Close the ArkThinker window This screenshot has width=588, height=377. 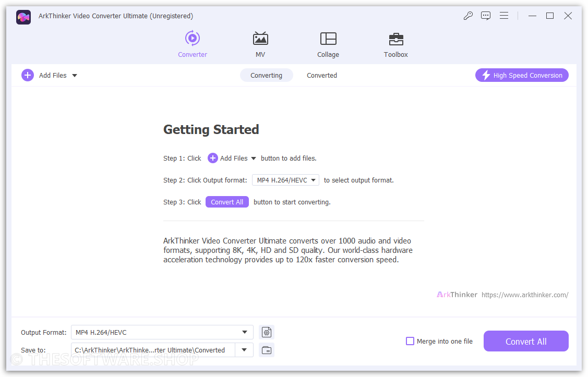568,16
